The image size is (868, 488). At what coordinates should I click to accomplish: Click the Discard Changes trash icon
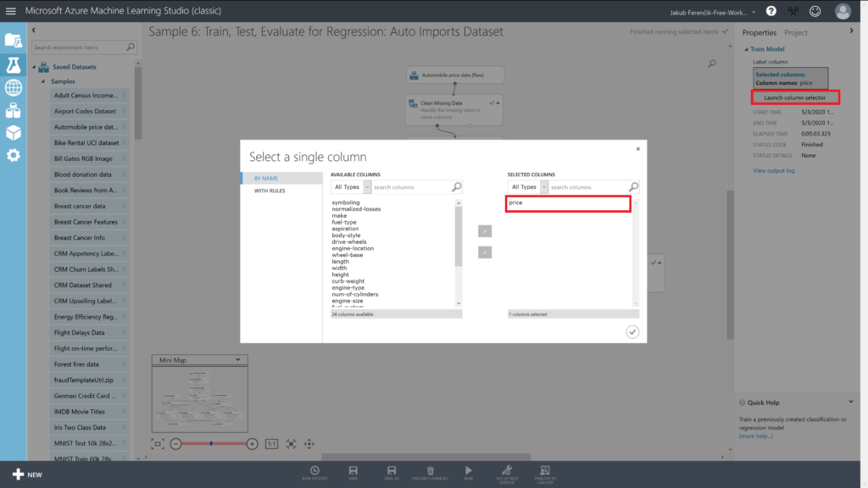click(x=431, y=471)
